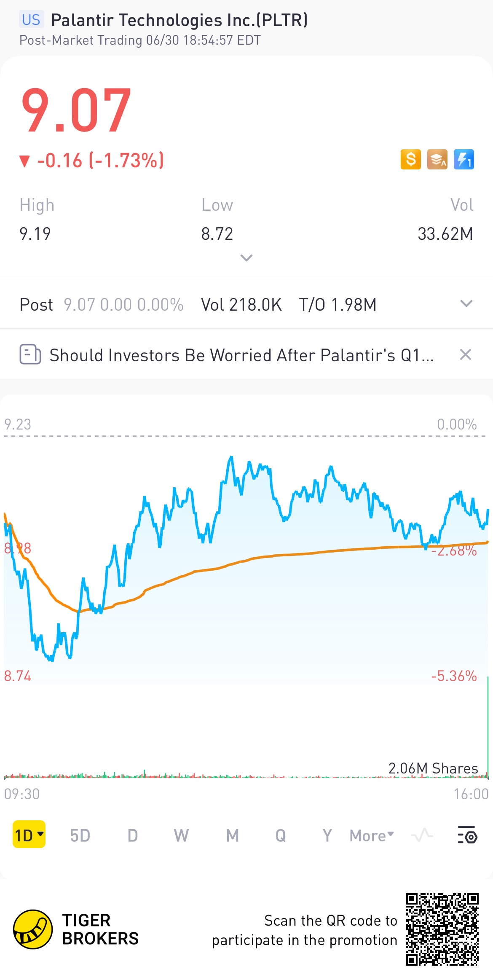
Task: Switch to the 5D chart tab
Action: (80, 835)
